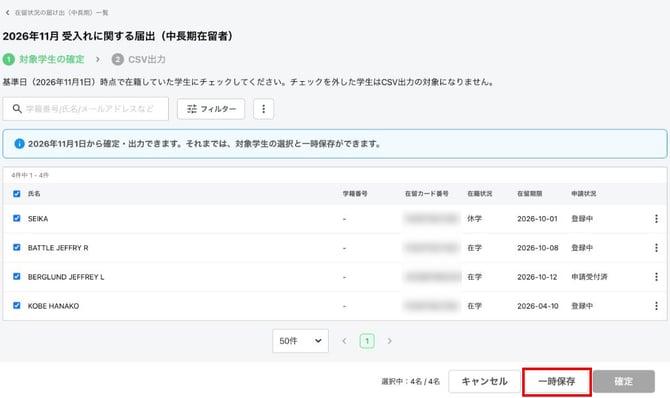This screenshot has height=398, width=670.
Task: Click the 確定 button
Action: [623, 381]
